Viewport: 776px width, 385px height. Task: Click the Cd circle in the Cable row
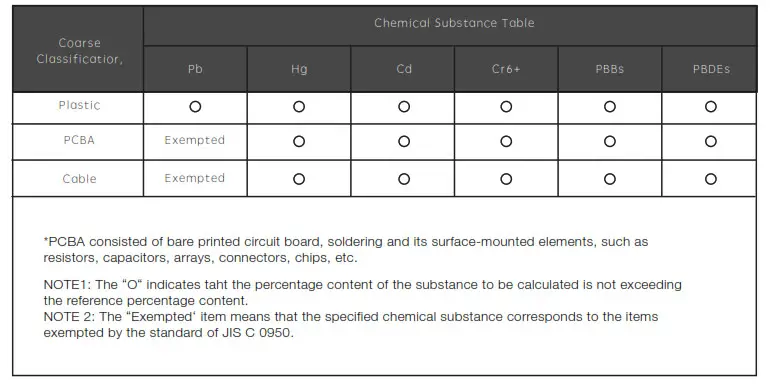(404, 179)
